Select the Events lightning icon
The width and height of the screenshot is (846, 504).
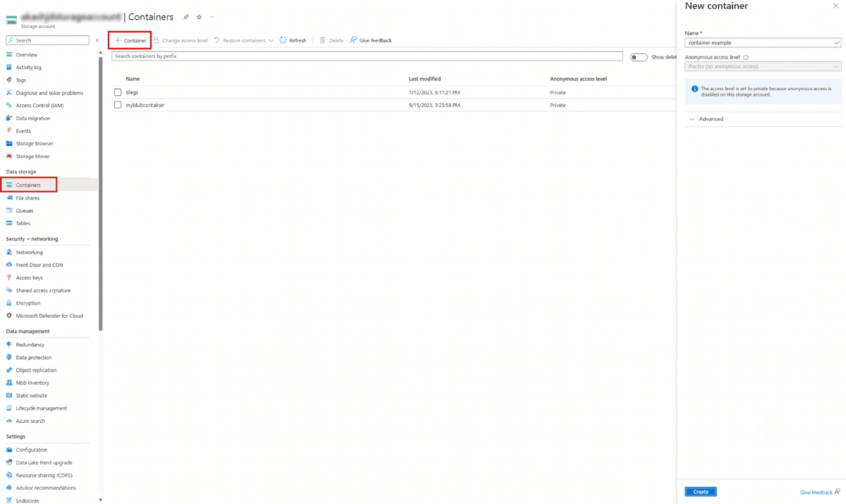tap(9, 130)
